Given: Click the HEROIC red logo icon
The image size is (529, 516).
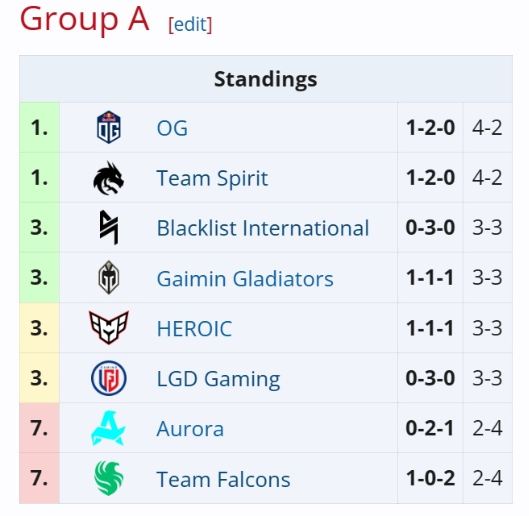Looking at the screenshot, I should point(109,327).
